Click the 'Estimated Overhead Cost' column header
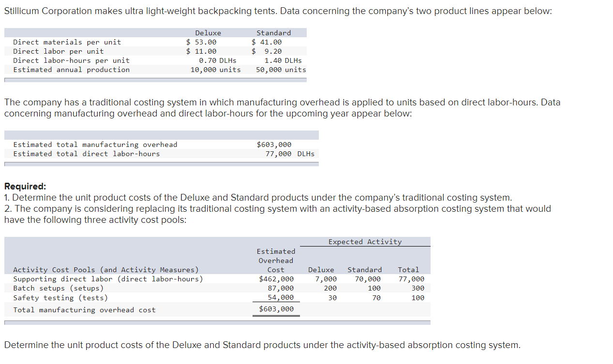Screen dimensions: 613x364 click(x=276, y=261)
